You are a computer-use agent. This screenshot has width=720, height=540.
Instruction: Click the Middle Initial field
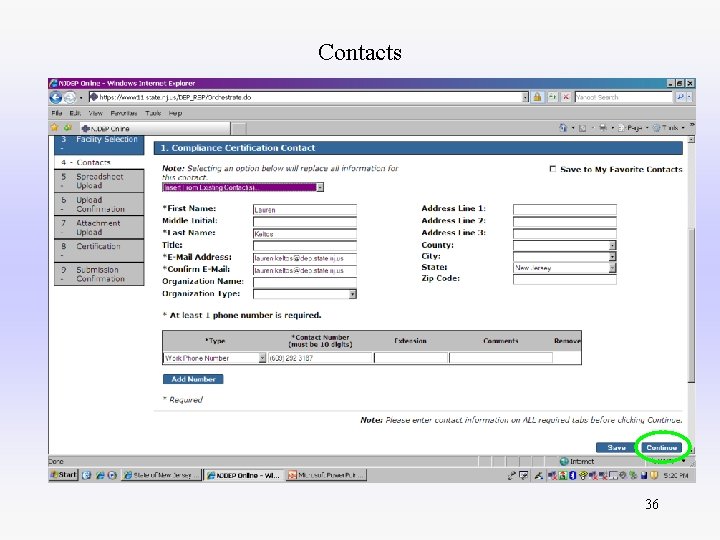[x=305, y=221]
